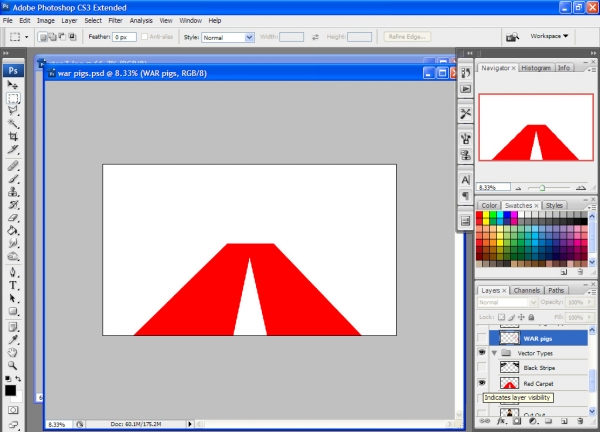Switch to the Color tab

coord(489,205)
